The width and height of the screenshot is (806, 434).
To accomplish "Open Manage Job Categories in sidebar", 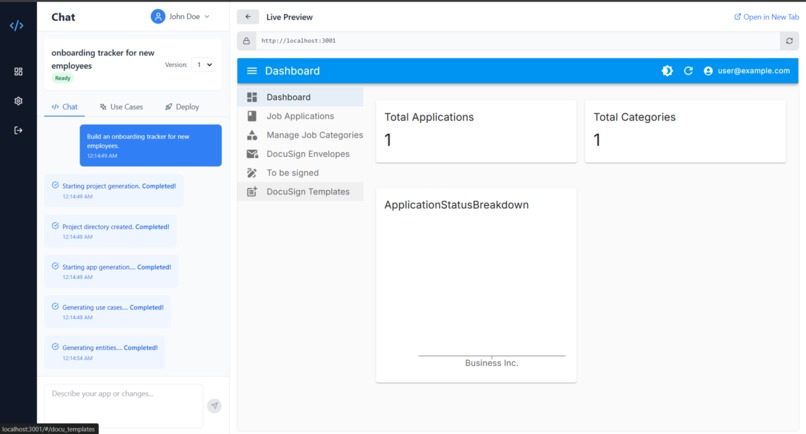I will tap(300, 135).
